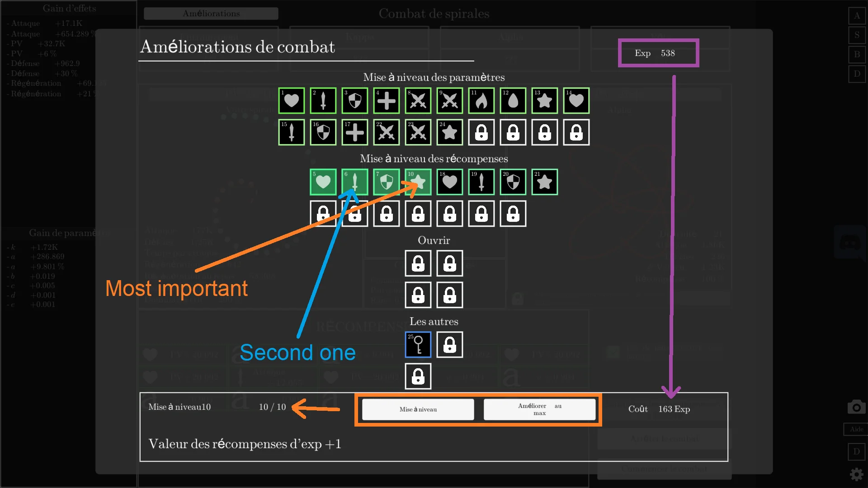Click the Aide help button
Image resolution: width=868 pixels, height=488 pixels.
coord(856,429)
